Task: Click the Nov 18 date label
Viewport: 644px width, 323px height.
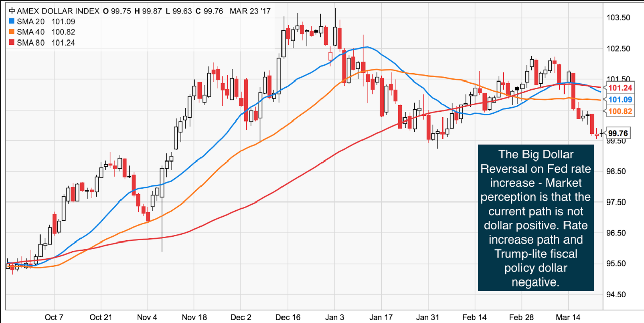Action: [194, 317]
